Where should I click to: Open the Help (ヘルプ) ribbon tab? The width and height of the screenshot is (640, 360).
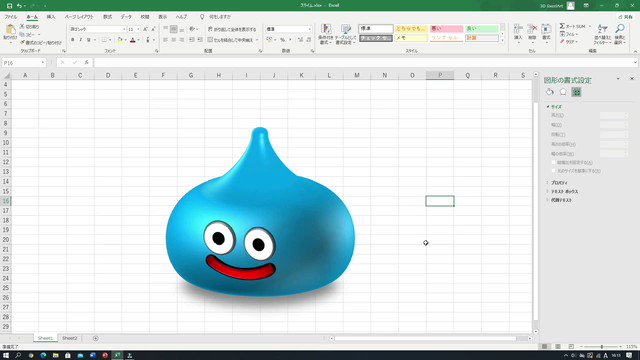click(181, 17)
